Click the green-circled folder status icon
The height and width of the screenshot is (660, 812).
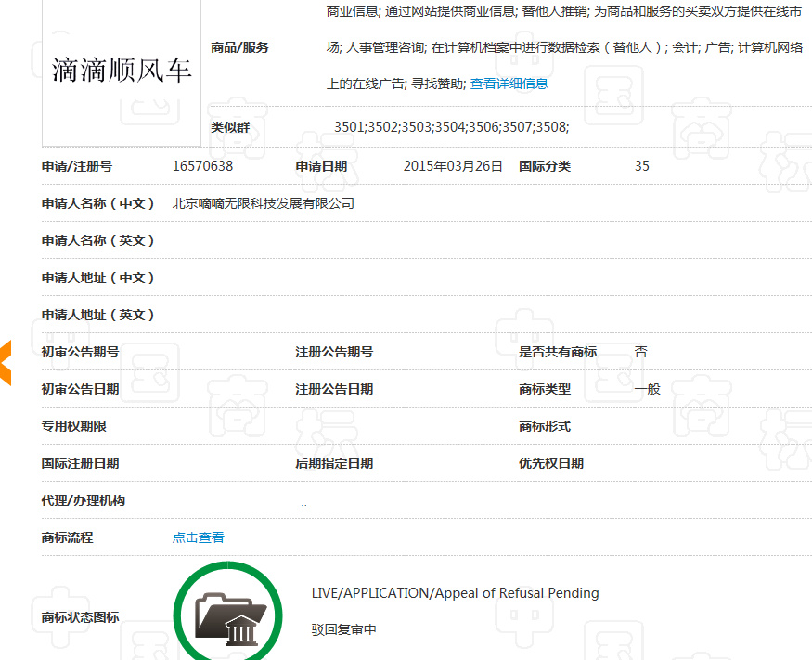pyautogui.click(x=228, y=613)
